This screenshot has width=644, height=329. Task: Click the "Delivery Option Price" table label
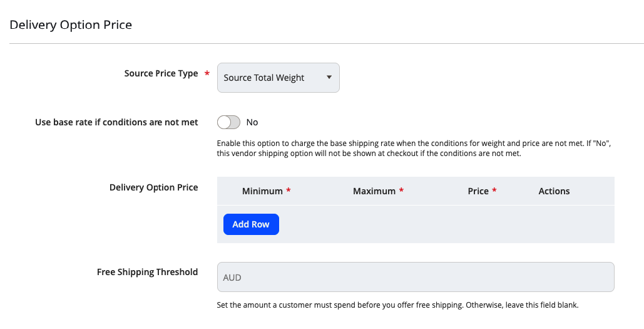point(153,187)
